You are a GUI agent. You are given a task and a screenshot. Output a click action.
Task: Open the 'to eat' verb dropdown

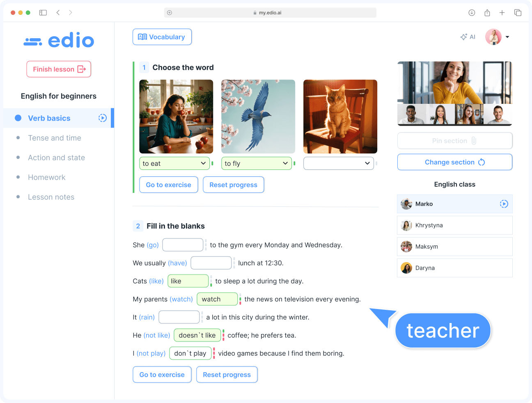pos(174,163)
